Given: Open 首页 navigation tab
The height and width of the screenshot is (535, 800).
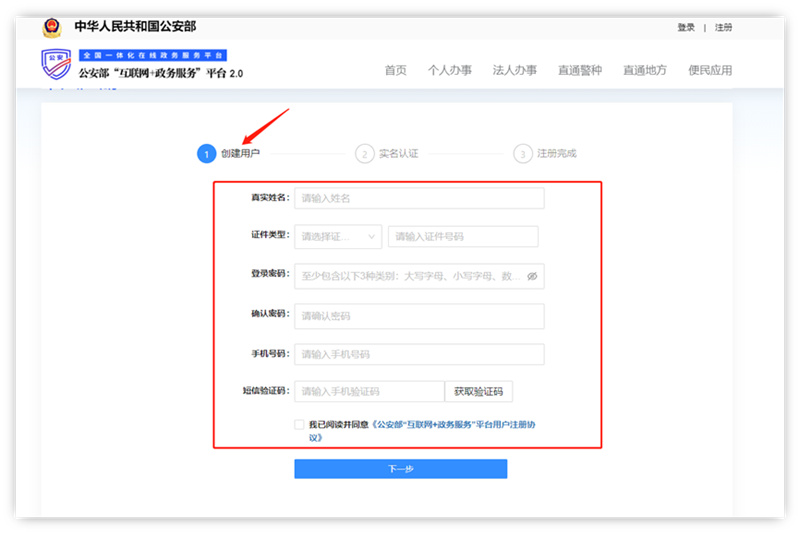Looking at the screenshot, I should (x=396, y=70).
